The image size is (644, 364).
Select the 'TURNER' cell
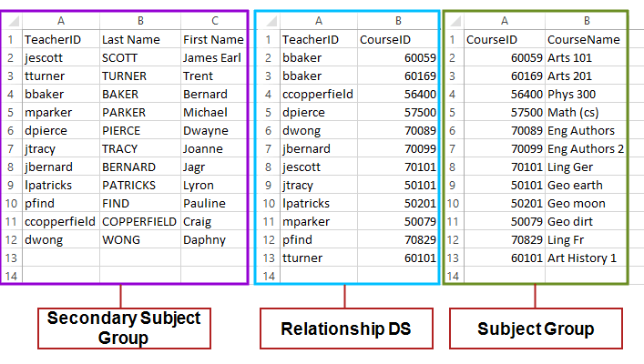pos(140,76)
